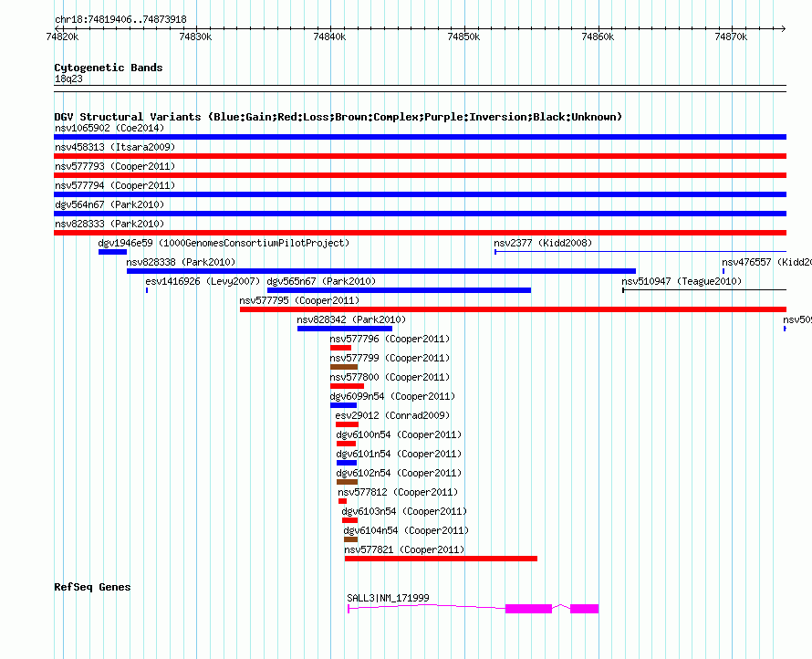Viewport: 812px width, 659px height.
Task: Click the RefSeq Genes track title
Action: (x=92, y=587)
